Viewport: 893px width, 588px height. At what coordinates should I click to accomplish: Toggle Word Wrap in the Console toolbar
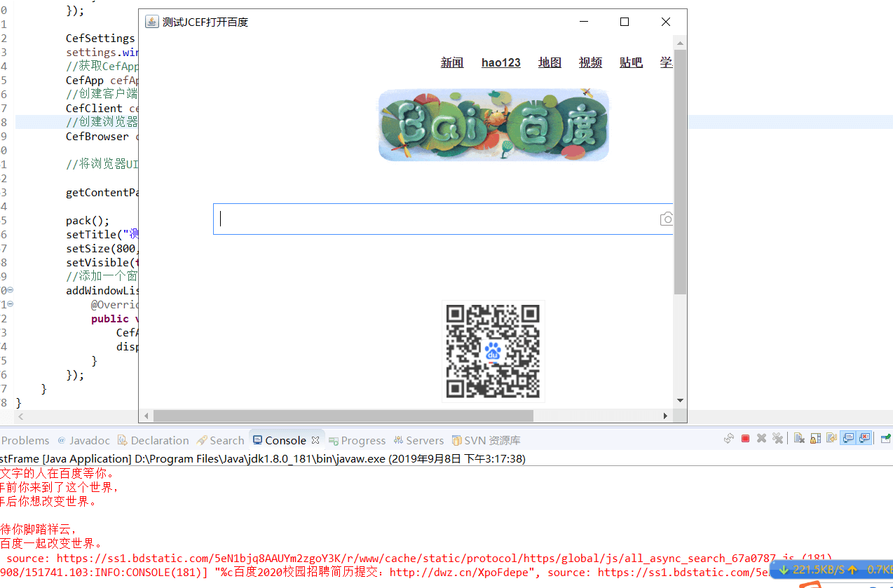click(831, 439)
